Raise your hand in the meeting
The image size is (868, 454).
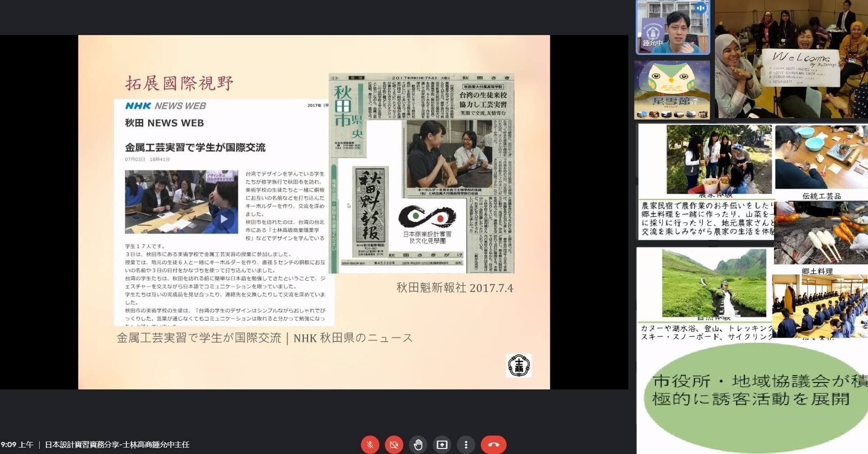(x=418, y=445)
